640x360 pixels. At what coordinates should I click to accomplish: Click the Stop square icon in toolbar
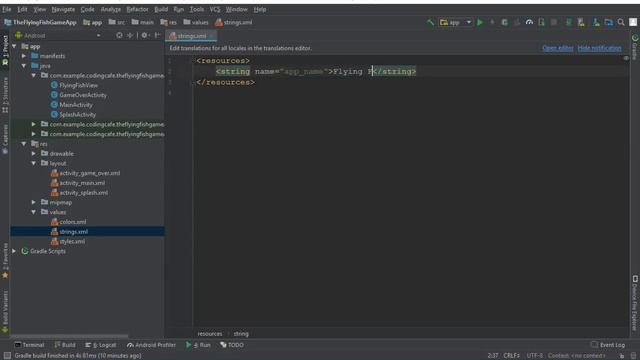(x=554, y=22)
